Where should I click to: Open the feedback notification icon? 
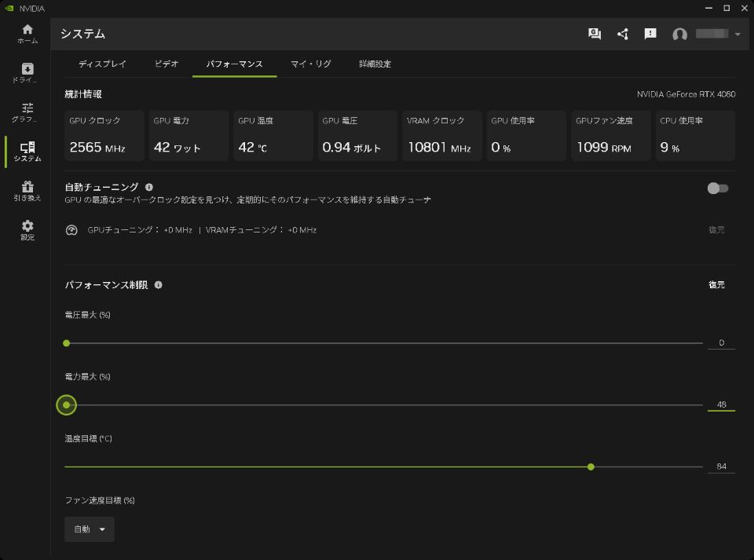(x=650, y=34)
